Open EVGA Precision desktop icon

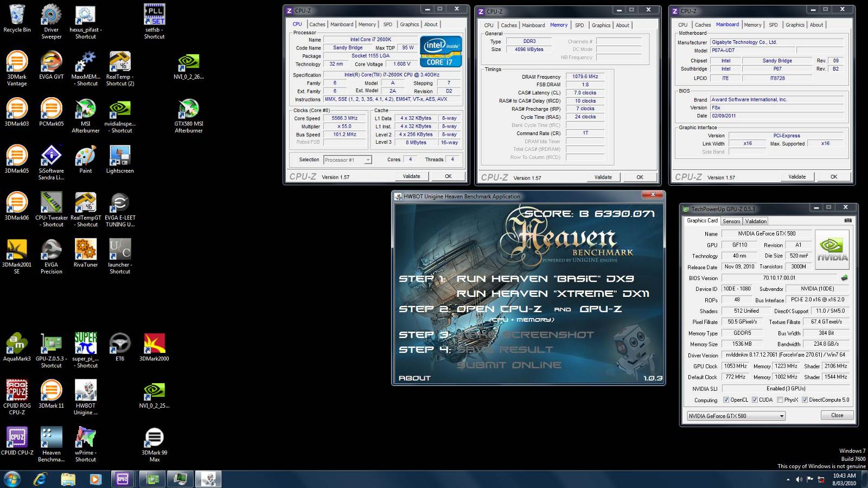tap(51, 257)
